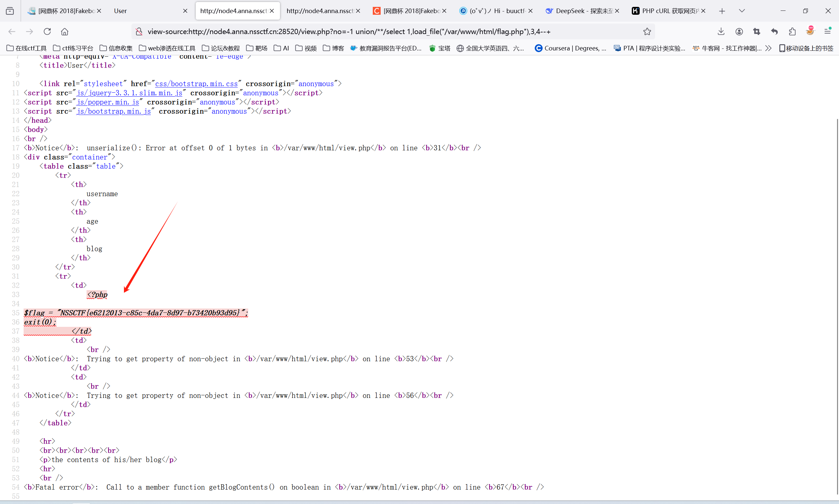Click the vertical page scrollbar
Image resolution: width=839 pixels, height=504 pixels.
click(x=837, y=306)
